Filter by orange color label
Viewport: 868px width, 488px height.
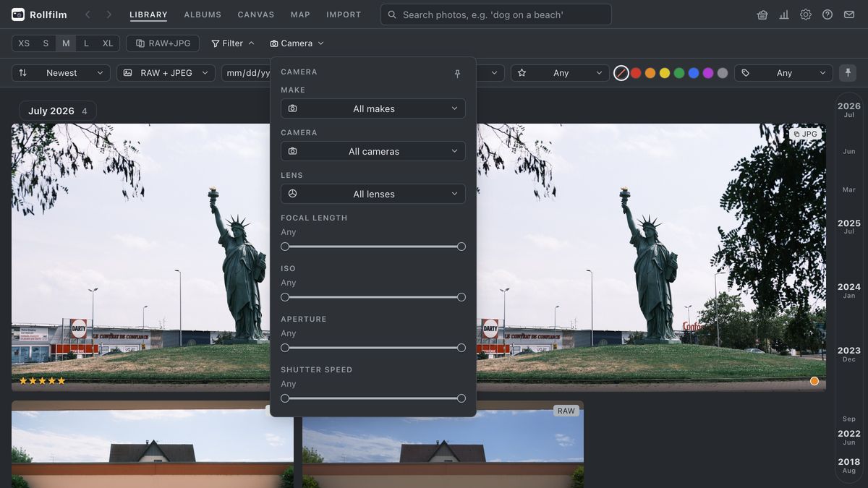pos(650,73)
